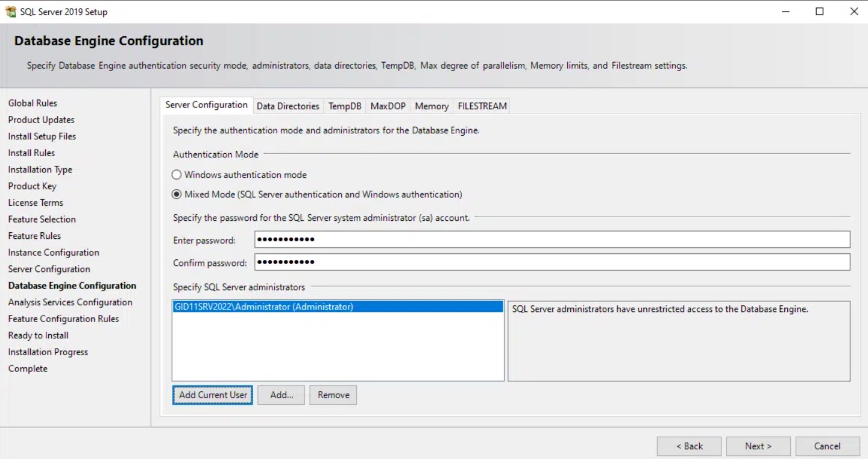Cancel the SQL Server setup
The width and height of the screenshot is (868, 459).
[x=828, y=446]
